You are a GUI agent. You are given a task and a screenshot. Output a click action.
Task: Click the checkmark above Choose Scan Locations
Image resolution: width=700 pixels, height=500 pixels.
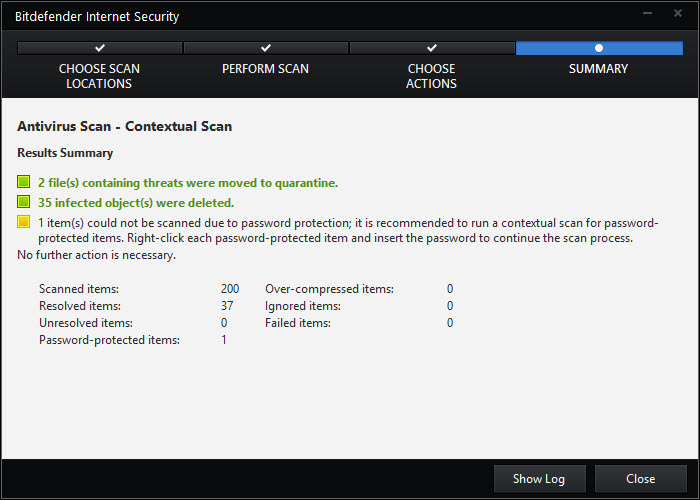100,47
